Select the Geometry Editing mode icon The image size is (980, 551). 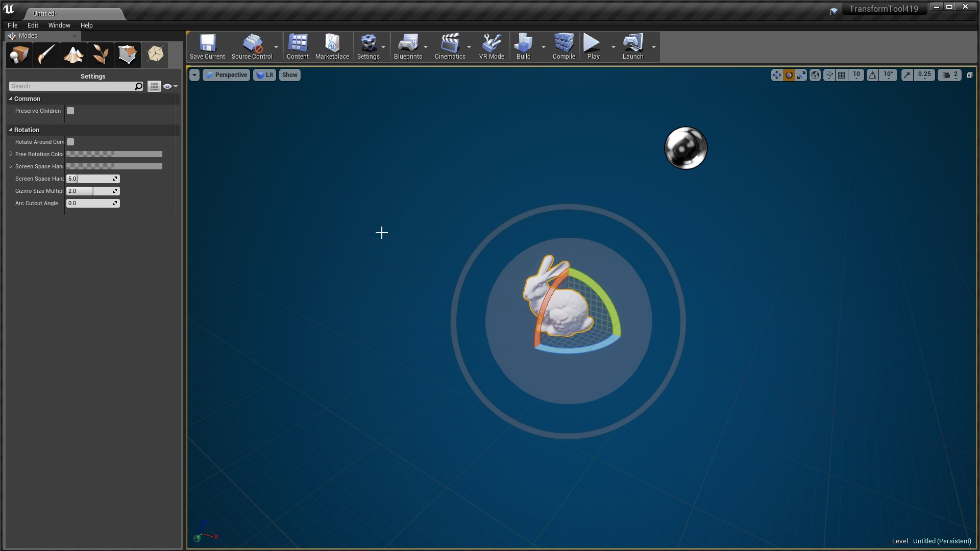pos(128,55)
